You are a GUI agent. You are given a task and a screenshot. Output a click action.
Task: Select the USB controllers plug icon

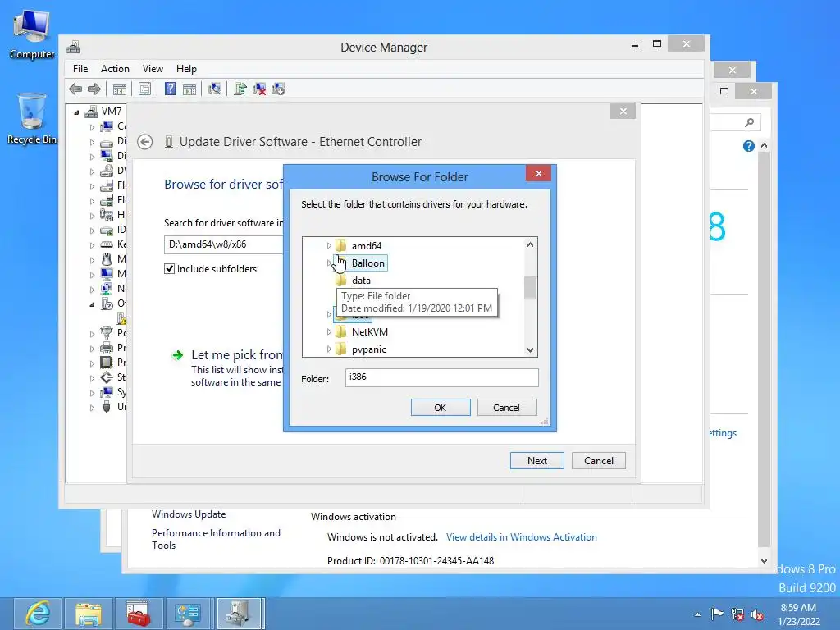107,407
